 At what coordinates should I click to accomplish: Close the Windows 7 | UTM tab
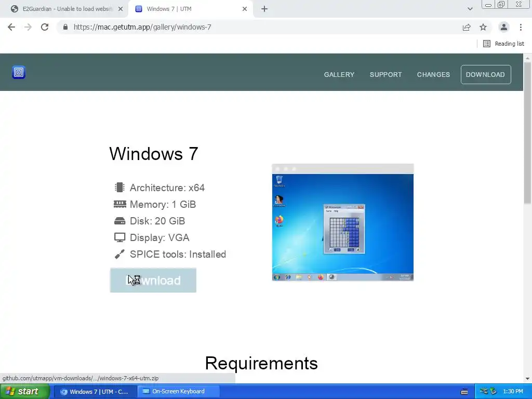click(245, 9)
